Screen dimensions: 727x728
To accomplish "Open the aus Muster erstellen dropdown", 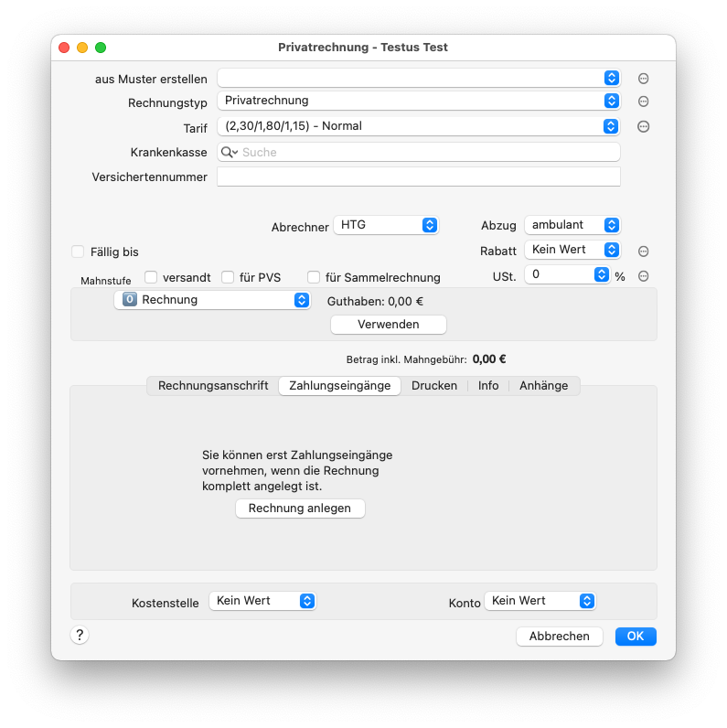I will click(419, 78).
